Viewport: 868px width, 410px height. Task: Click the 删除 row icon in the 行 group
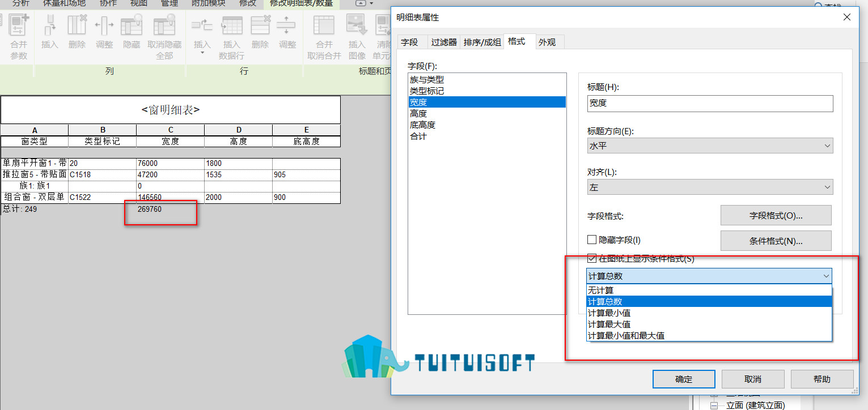pos(260,25)
